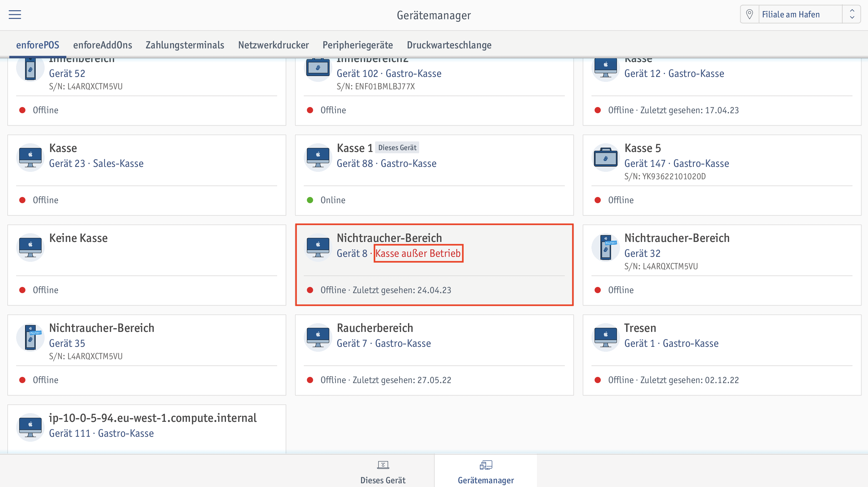Screen dimensions: 868x487
Task: Open the Kasse 5 device card
Action: 722,175
